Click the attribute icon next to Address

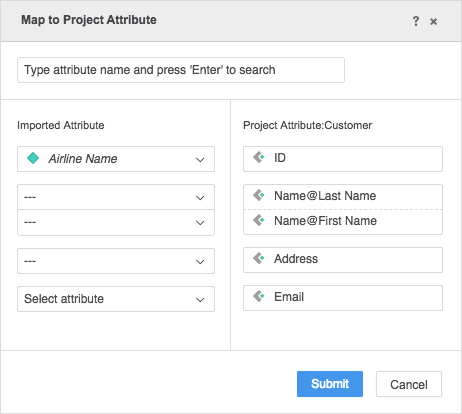tap(259, 258)
